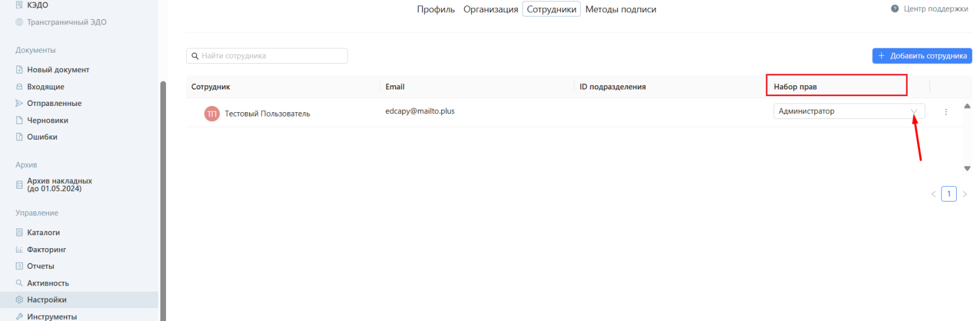Click the Отправленные sent arrow icon
The height and width of the screenshot is (321, 980).
point(19,104)
